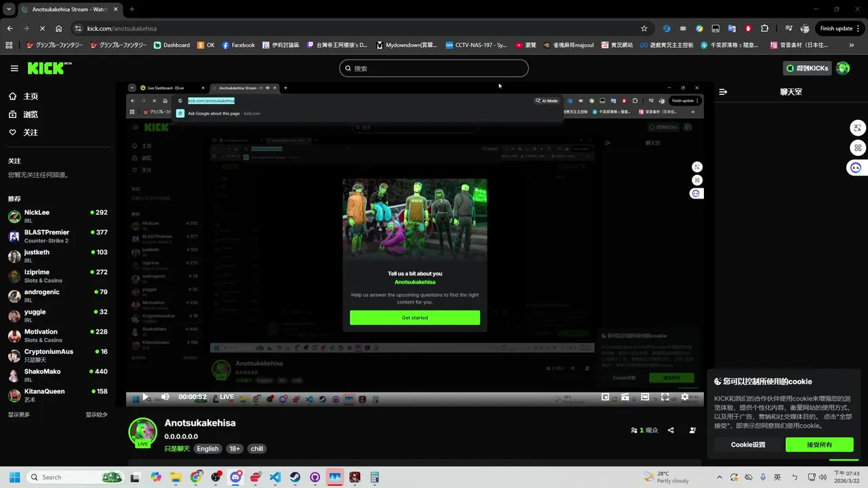Screen dimensions: 868x488
Task: Bookmark this page star icon
Action: point(644,28)
